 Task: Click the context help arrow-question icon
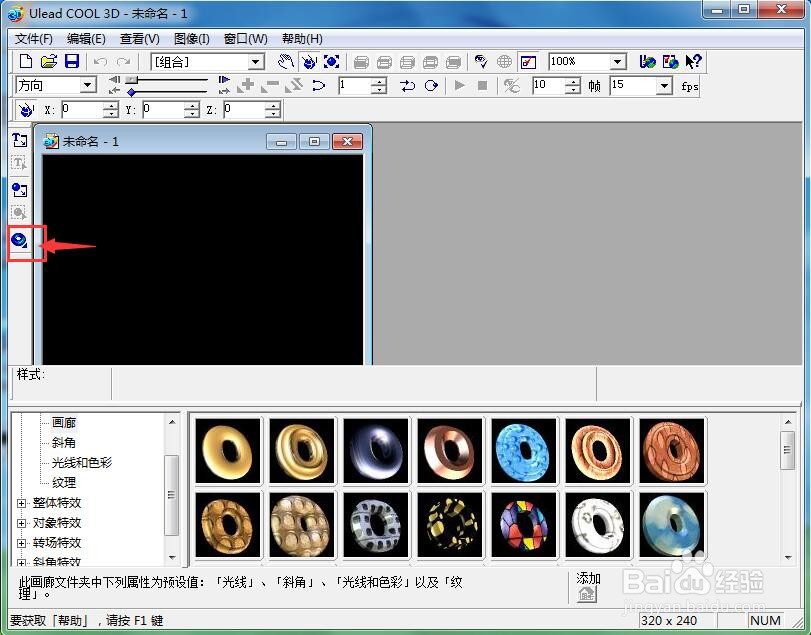click(x=693, y=62)
